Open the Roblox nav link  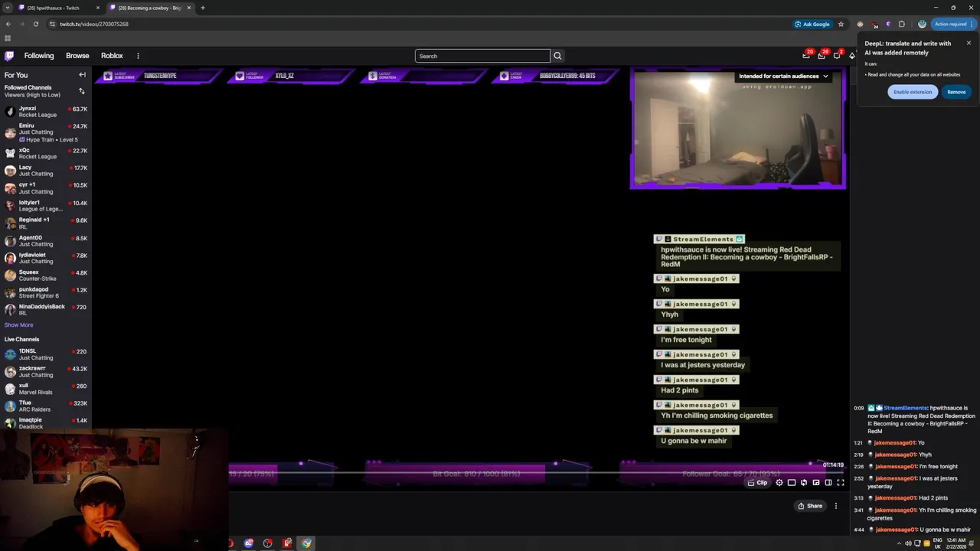[112, 56]
